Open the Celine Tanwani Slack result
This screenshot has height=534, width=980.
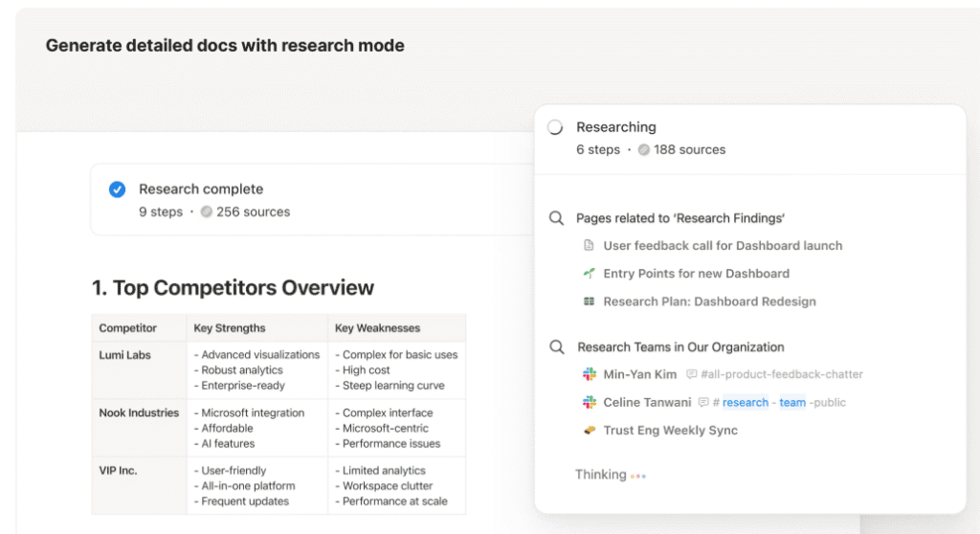(x=647, y=403)
